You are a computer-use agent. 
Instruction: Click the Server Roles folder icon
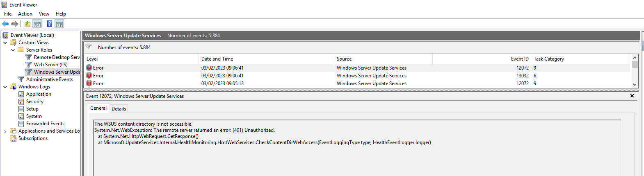pyautogui.click(x=21, y=50)
